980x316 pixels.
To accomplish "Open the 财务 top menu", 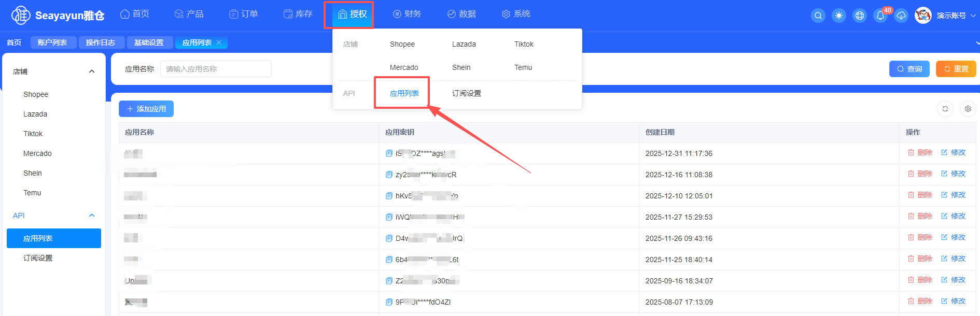I will point(407,14).
